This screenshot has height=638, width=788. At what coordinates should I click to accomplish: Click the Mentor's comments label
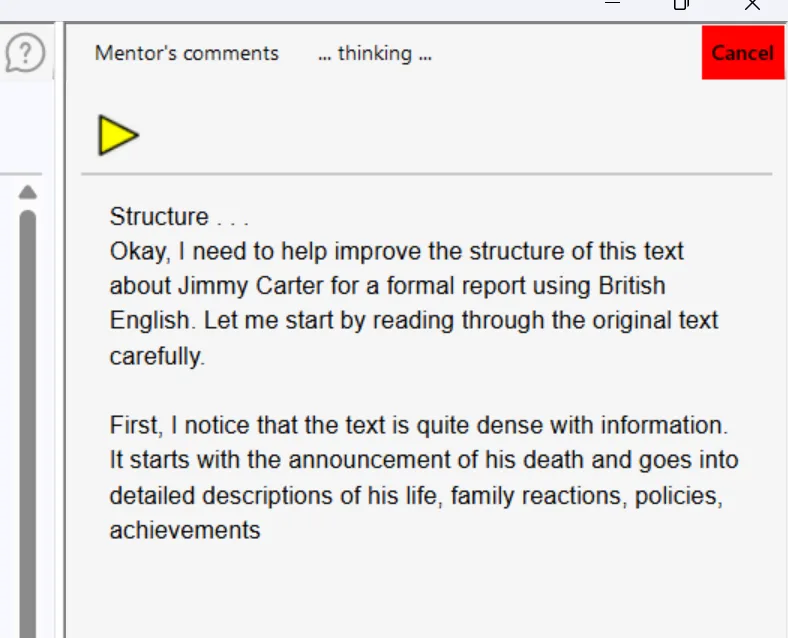tap(186, 53)
